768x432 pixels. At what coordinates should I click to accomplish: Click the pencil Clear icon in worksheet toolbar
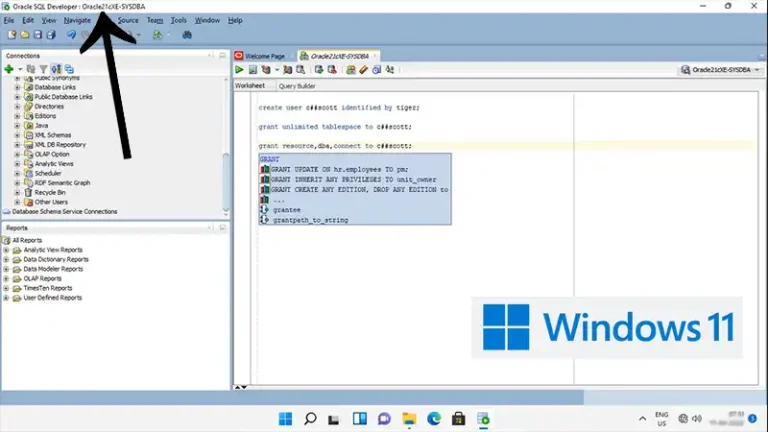tap(363, 70)
